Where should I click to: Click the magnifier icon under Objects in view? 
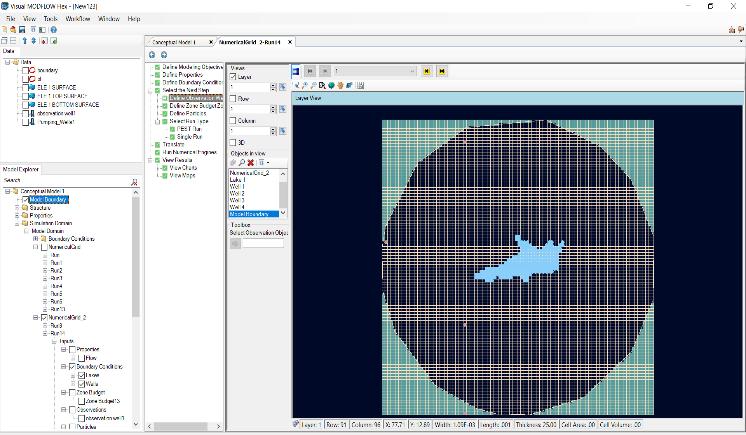click(242, 163)
